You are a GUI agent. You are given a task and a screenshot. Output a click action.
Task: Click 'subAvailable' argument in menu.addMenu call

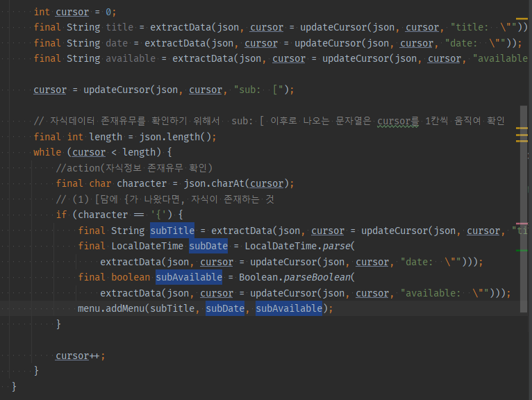coord(289,308)
